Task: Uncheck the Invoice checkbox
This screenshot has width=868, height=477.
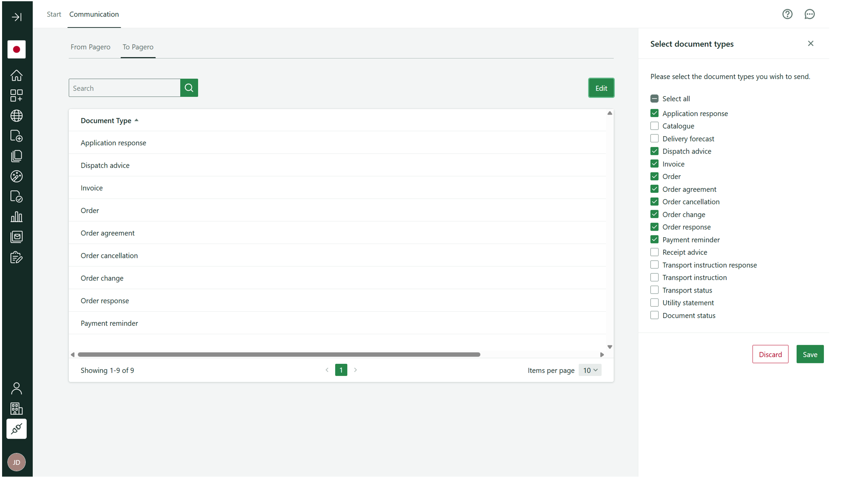Action: coord(654,164)
